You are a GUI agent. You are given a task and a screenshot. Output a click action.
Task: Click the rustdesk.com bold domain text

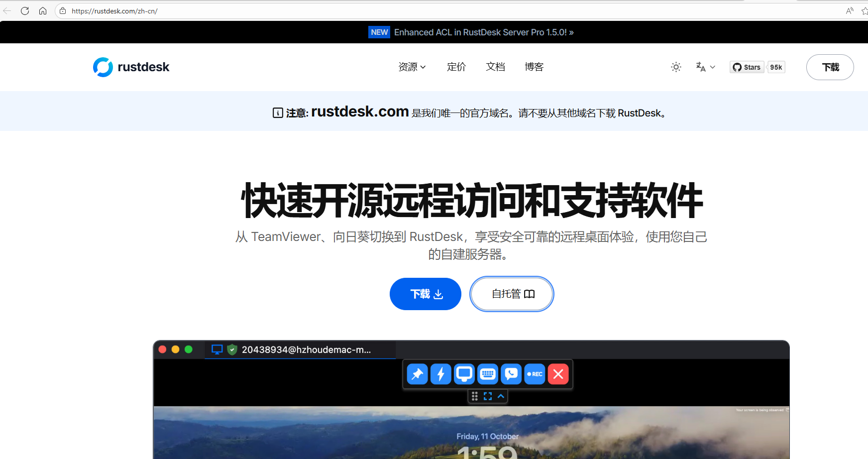pyautogui.click(x=360, y=112)
